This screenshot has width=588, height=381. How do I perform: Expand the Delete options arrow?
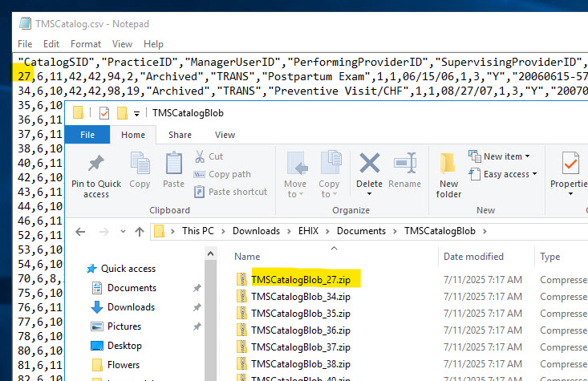[369, 194]
